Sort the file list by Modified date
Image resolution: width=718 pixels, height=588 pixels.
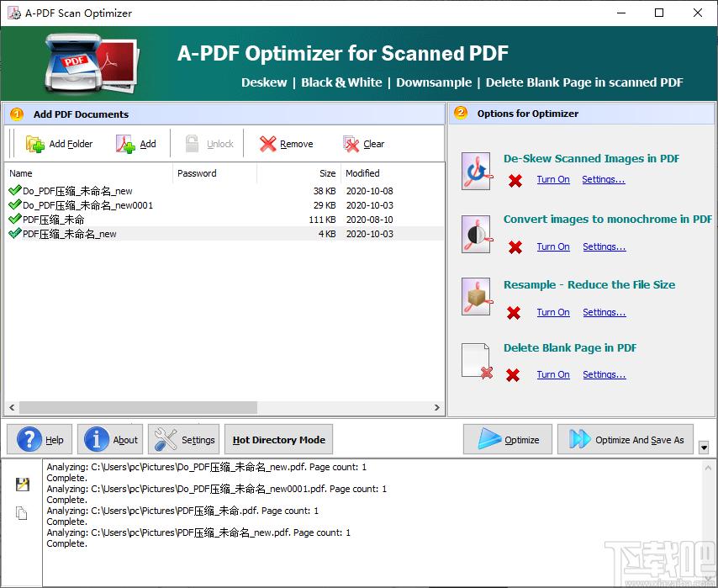[x=393, y=173]
